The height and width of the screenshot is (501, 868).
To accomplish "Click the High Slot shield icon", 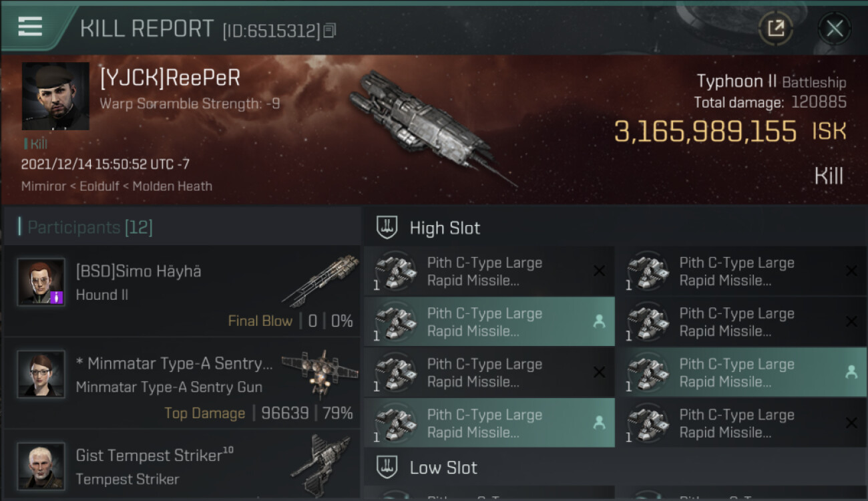I will 387,228.
